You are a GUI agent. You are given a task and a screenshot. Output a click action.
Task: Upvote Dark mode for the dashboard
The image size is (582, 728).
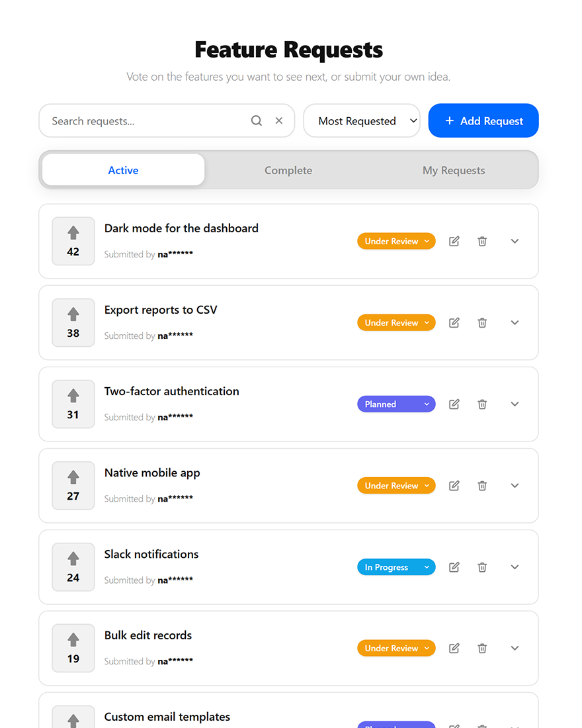click(73, 241)
